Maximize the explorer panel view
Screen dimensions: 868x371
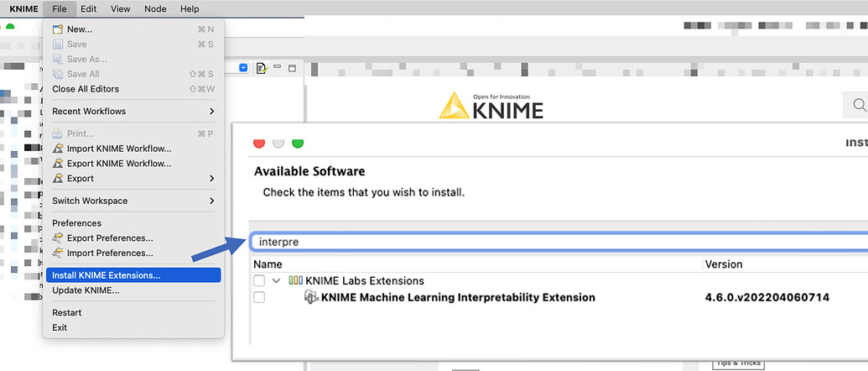pyautogui.click(x=293, y=68)
